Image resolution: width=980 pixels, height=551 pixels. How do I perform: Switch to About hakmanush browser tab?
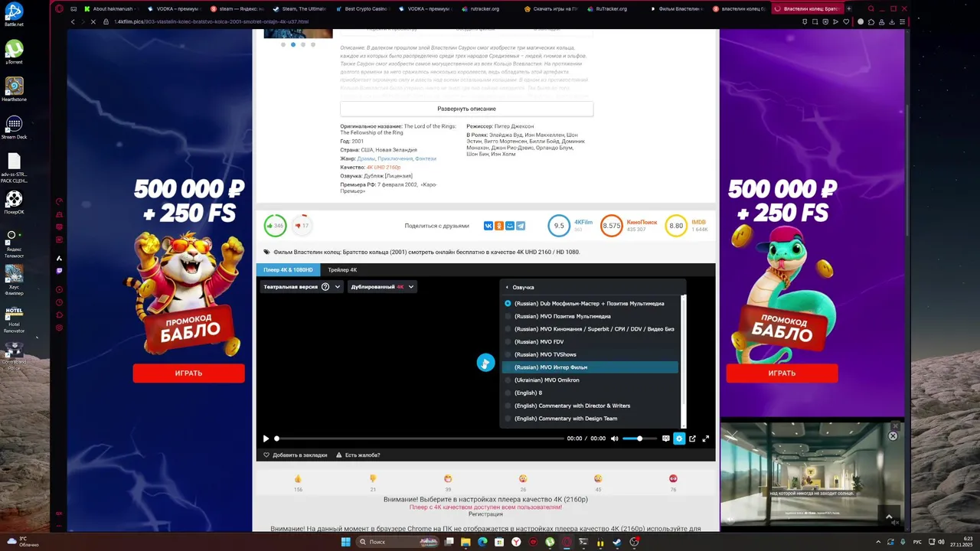[x=111, y=8]
